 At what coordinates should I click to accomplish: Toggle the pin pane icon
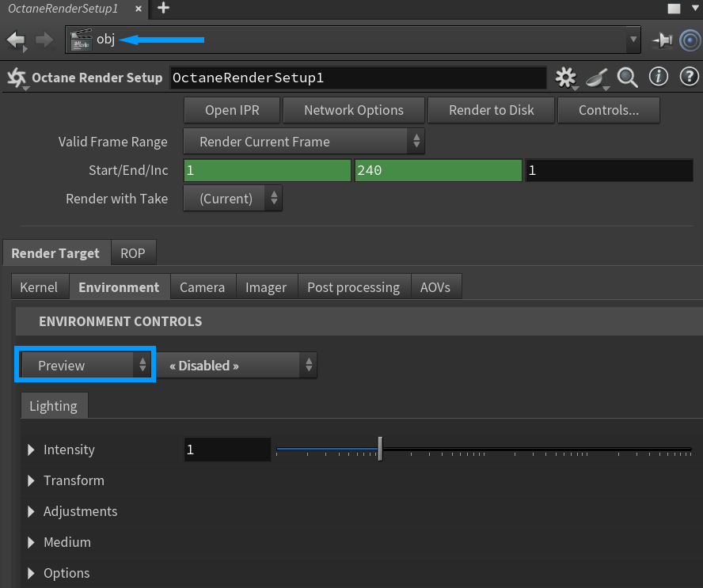pyautogui.click(x=661, y=40)
